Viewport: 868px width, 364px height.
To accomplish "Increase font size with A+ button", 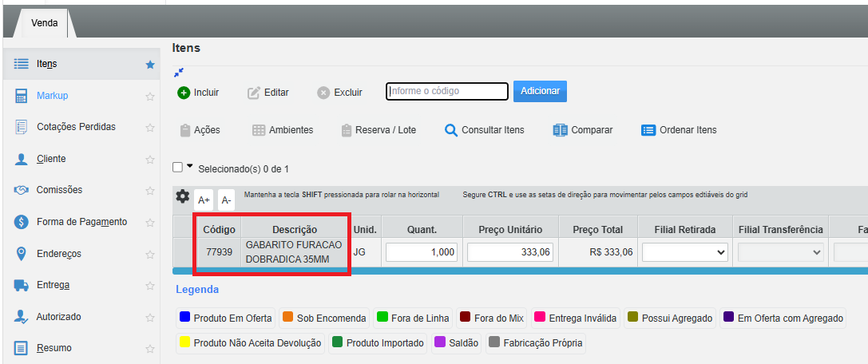I will 204,200.
